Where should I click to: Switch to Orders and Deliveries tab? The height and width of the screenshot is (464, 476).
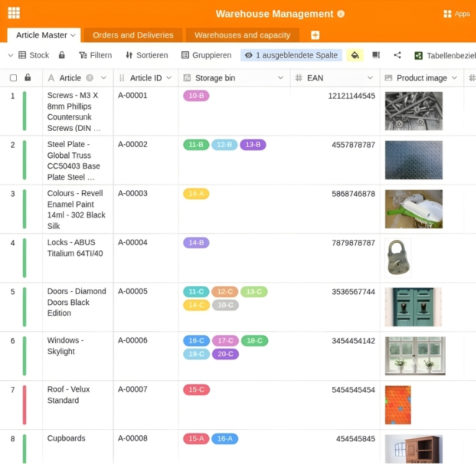[133, 35]
